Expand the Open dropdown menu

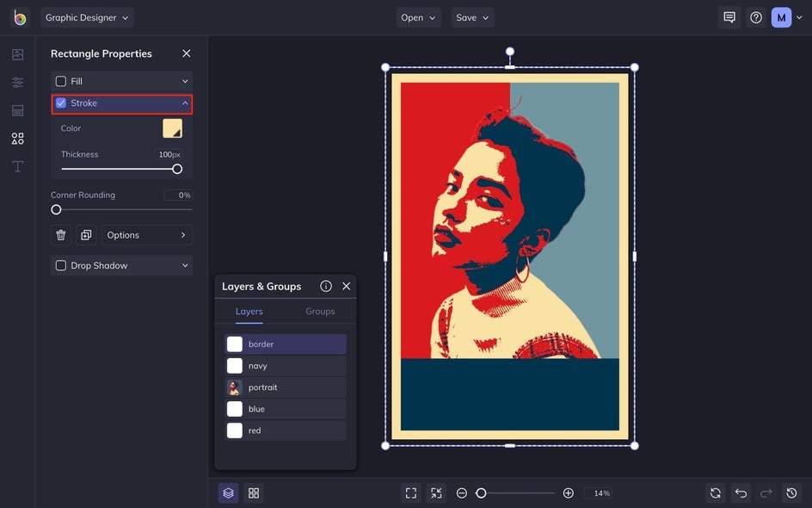[418, 17]
